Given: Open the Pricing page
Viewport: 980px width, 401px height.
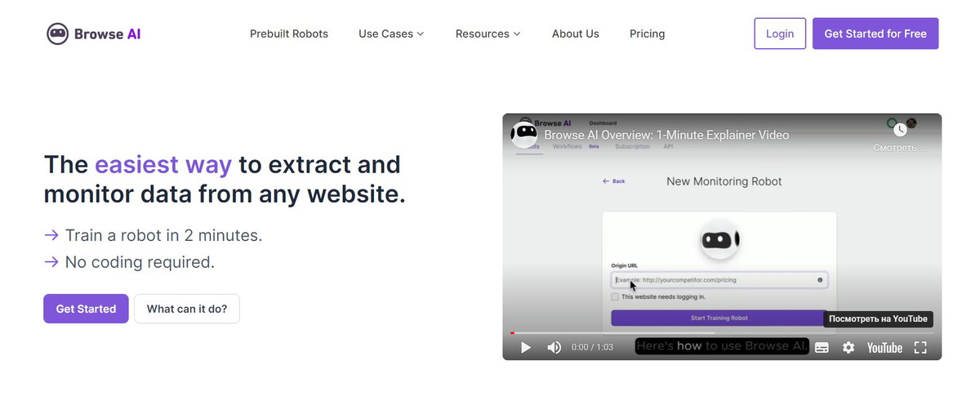Looking at the screenshot, I should (648, 33).
